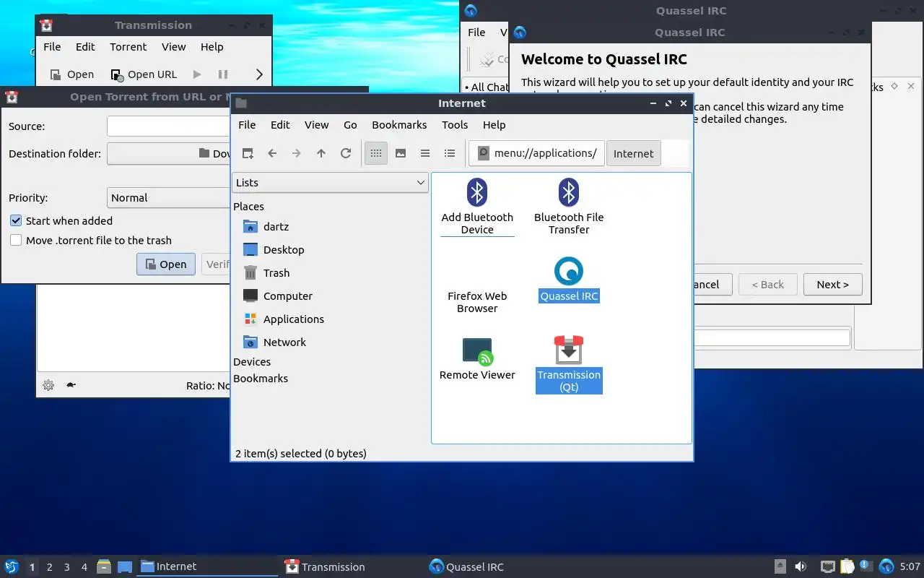924x578 pixels.
Task: Choose the Destination folder button
Action: coord(168,153)
